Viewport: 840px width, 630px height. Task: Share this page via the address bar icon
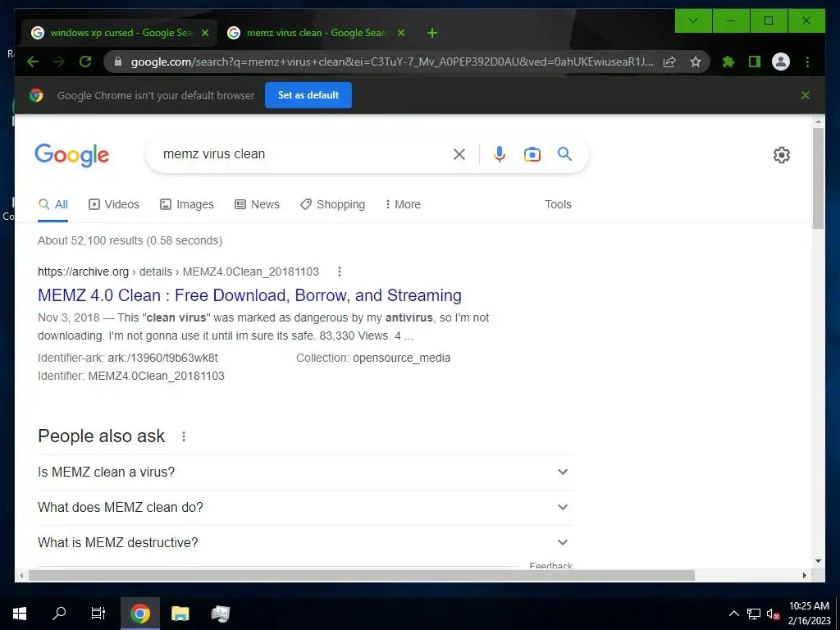[x=669, y=62]
